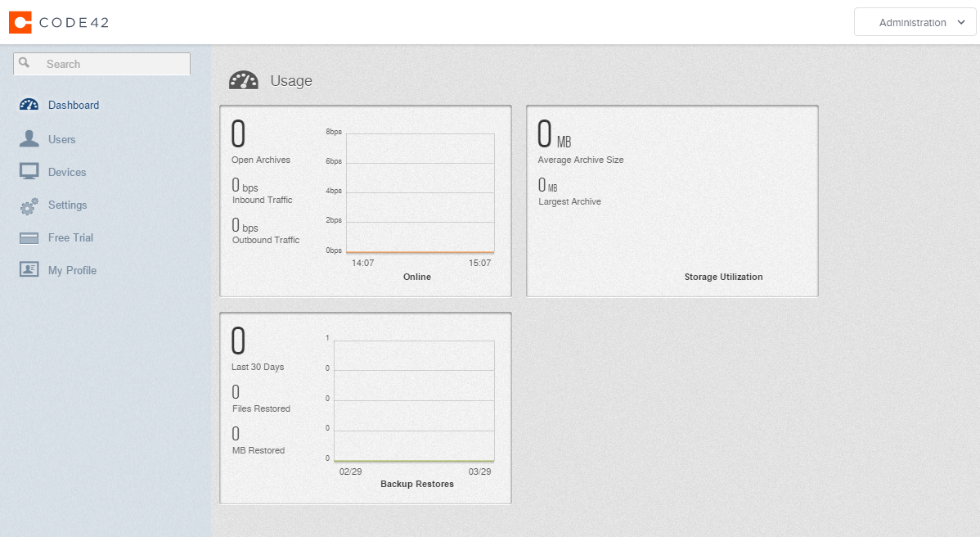Open the Administration dropdown menu
The height and width of the screenshot is (537, 980).
click(x=915, y=22)
